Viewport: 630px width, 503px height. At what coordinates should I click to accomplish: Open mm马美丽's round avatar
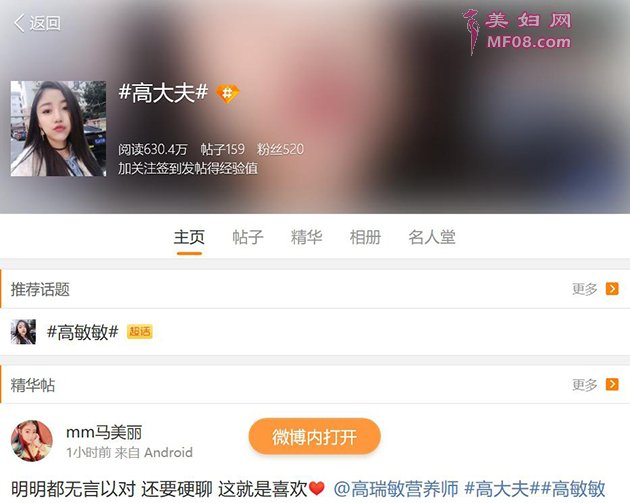click(32, 441)
